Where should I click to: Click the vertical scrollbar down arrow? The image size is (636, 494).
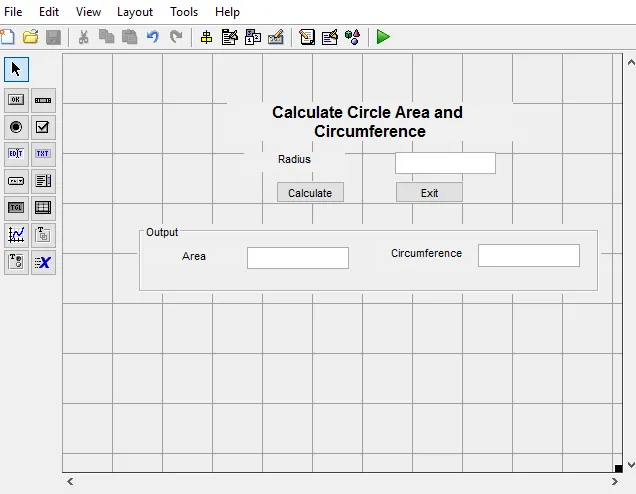(x=631, y=465)
